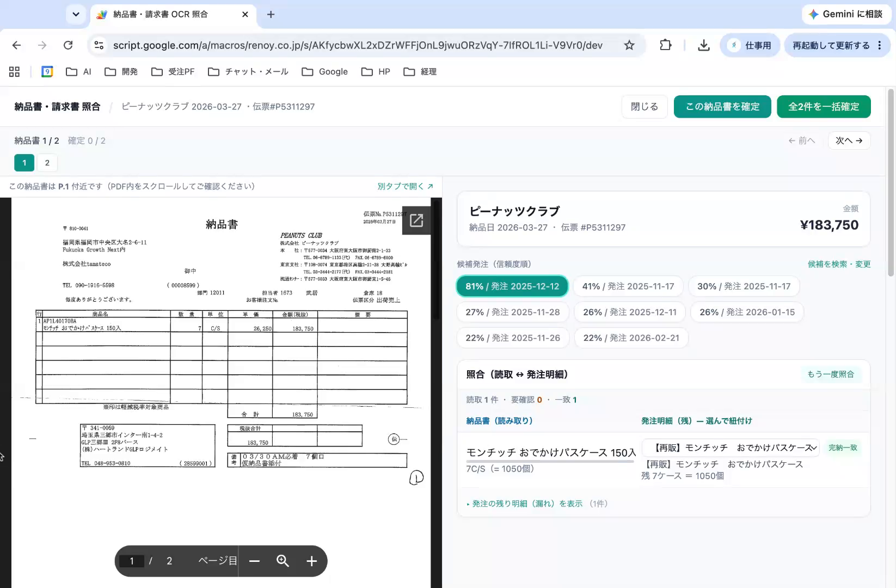Select candidate 22% / 発注 2025-11-26
The image size is (896, 588).
(x=513, y=338)
